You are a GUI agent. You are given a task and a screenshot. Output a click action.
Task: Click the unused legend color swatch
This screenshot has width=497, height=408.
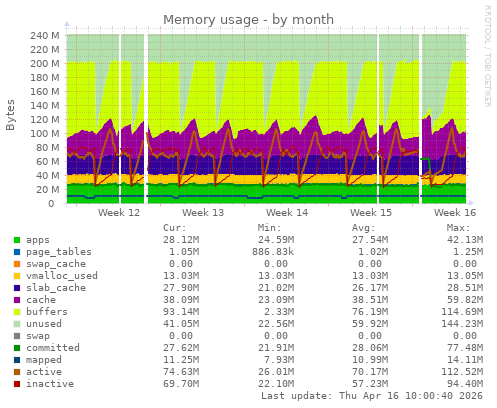(17, 324)
